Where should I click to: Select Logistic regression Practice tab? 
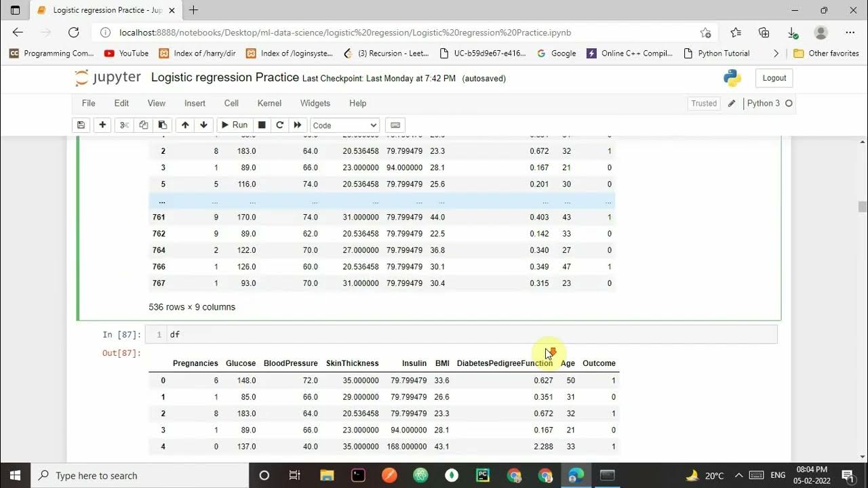point(106,10)
